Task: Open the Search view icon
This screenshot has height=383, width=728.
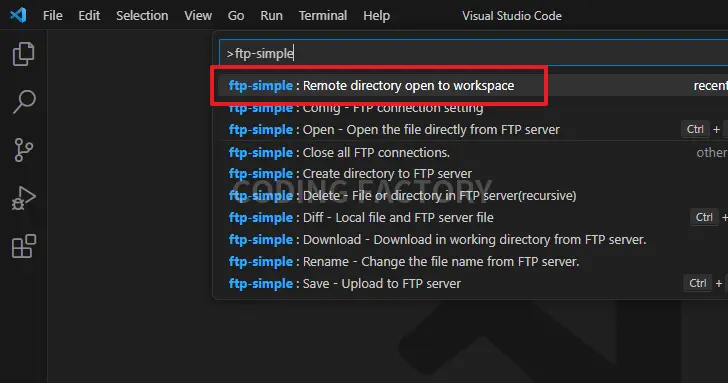Action: click(x=23, y=102)
